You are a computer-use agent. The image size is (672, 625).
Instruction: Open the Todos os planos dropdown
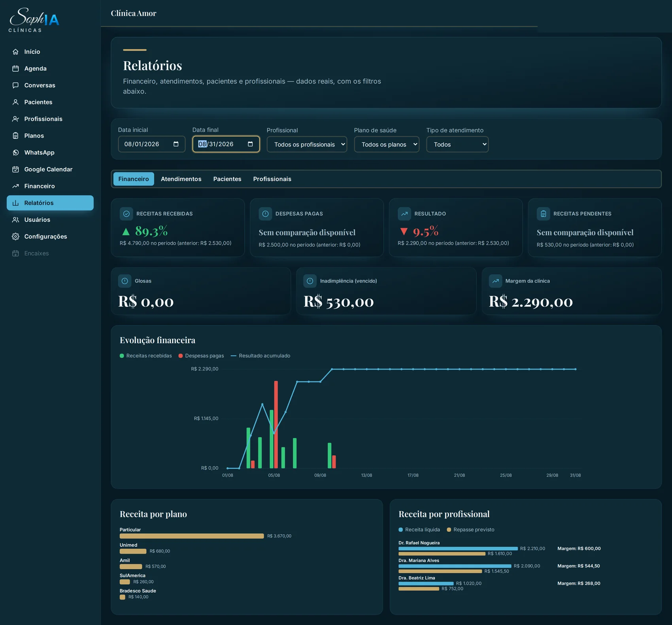tap(387, 144)
